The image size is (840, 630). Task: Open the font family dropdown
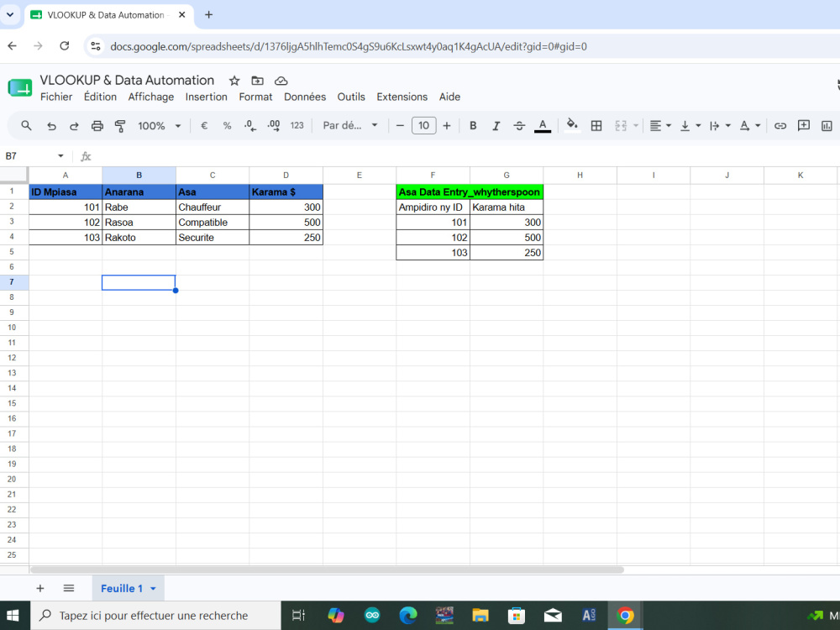(x=350, y=126)
